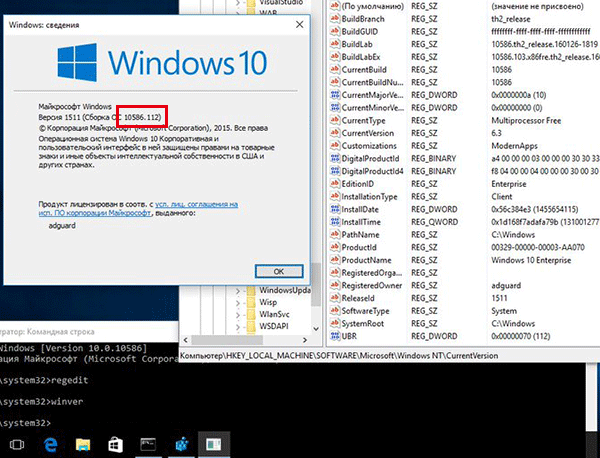600x458 pixels.
Task: Select the InstallationType registry value
Action: 369,196
